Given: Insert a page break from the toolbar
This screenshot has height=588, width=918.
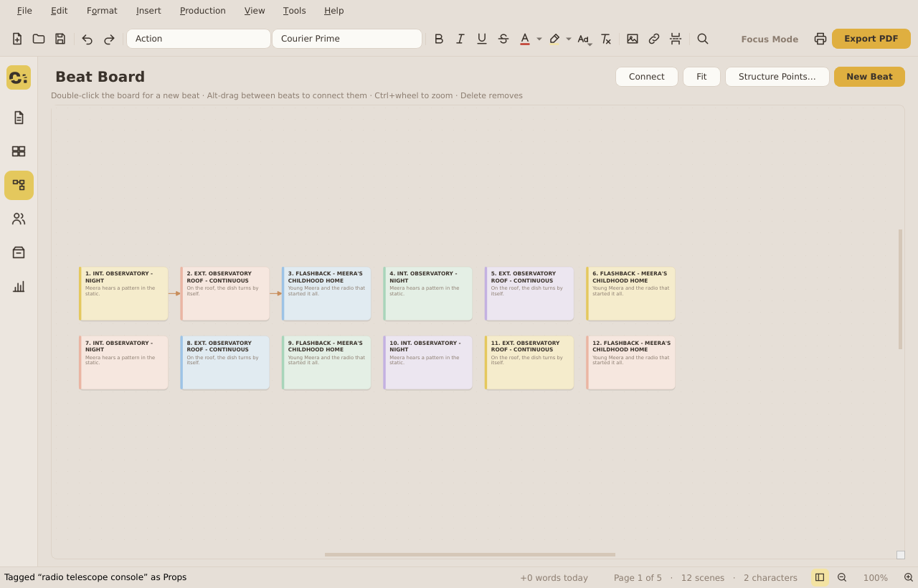Looking at the screenshot, I should pyautogui.click(x=676, y=39).
